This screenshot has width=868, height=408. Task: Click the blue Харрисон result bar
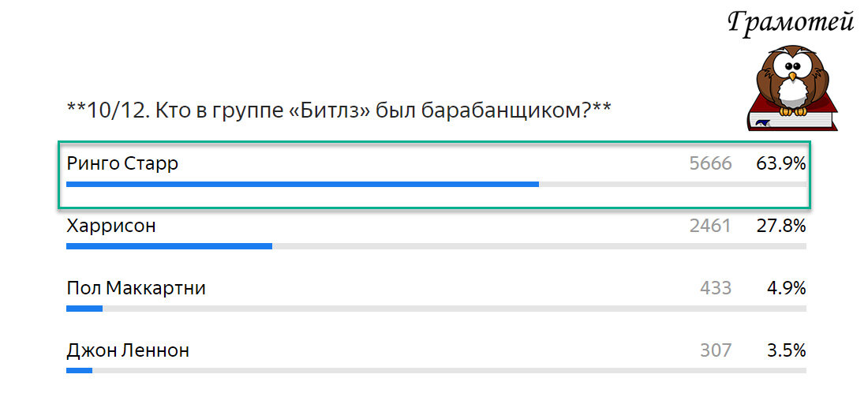pyautogui.click(x=170, y=246)
